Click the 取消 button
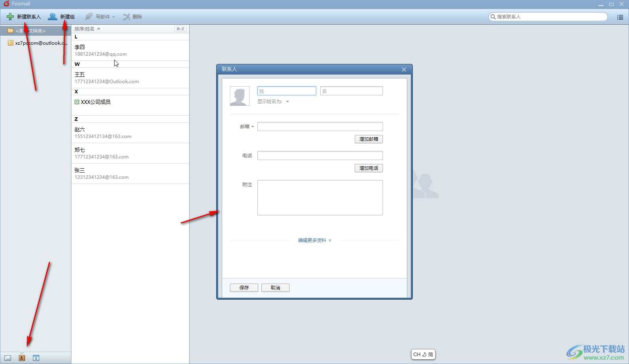 pyautogui.click(x=275, y=288)
